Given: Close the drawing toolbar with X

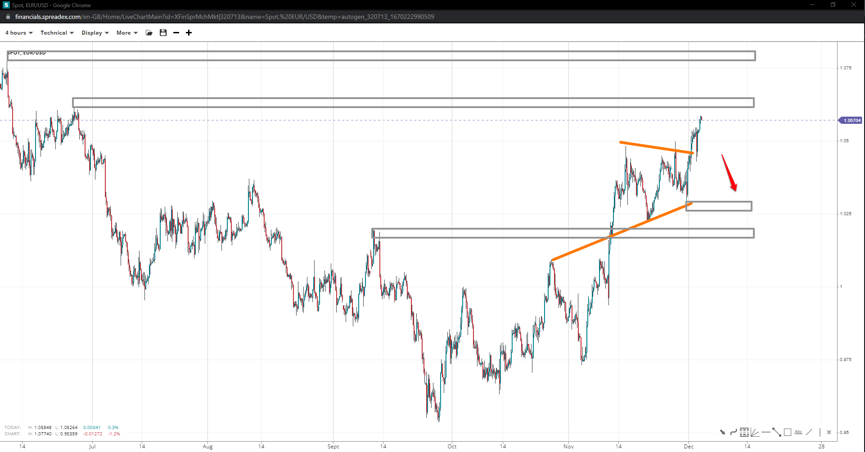Looking at the screenshot, I should pyautogui.click(x=829, y=432).
